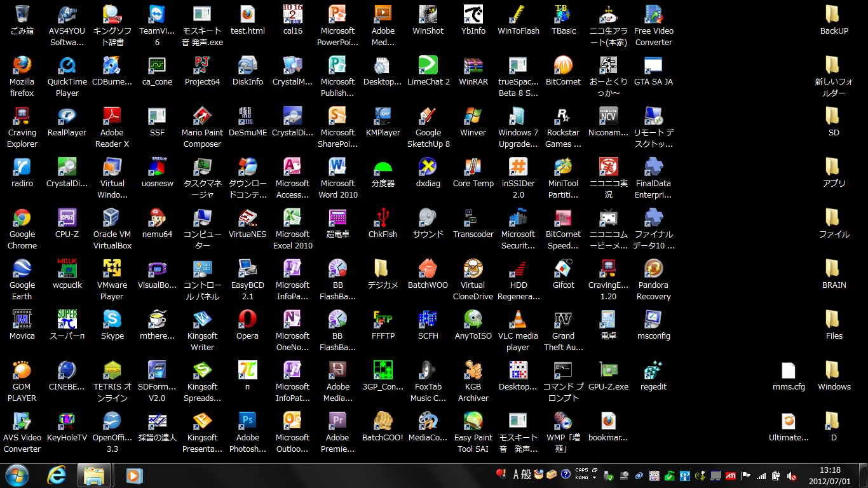868x488 pixels.
Task: Open the GOM PLAYER shortcut
Action: 22,381
